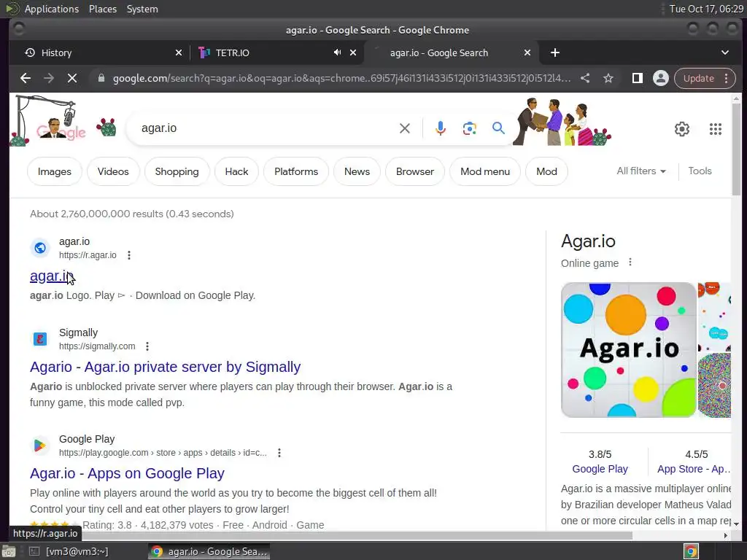Screen dimensions: 747x560
Task: Bookmark this page with the star
Action: tap(608, 78)
